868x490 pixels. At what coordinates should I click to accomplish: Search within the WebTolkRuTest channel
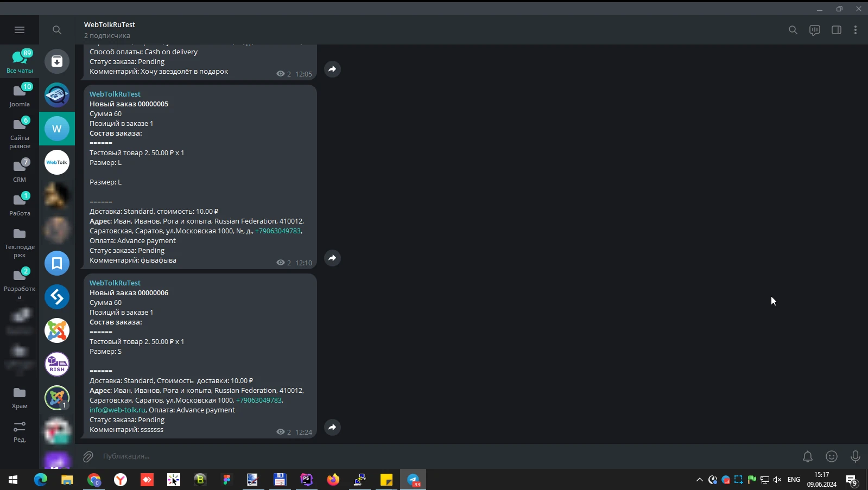click(793, 30)
